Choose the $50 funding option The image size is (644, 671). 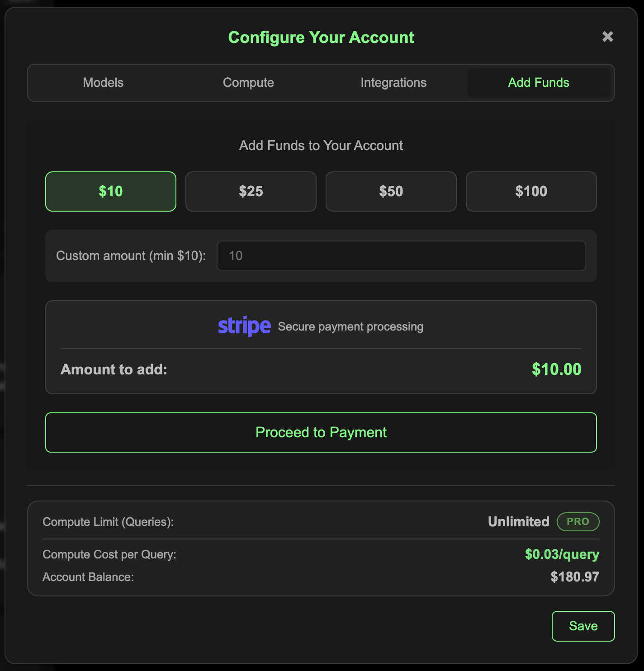coord(391,191)
